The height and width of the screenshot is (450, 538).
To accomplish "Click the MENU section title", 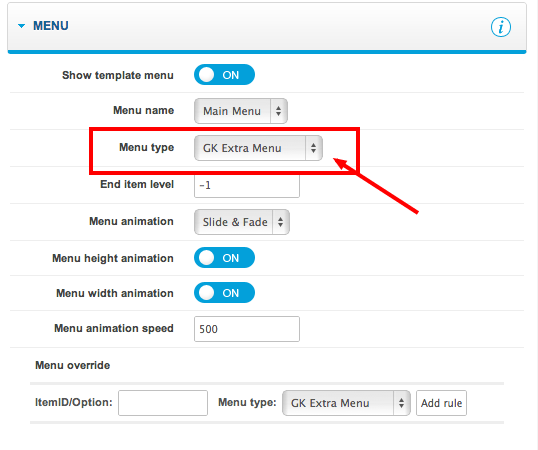I will point(50,26).
